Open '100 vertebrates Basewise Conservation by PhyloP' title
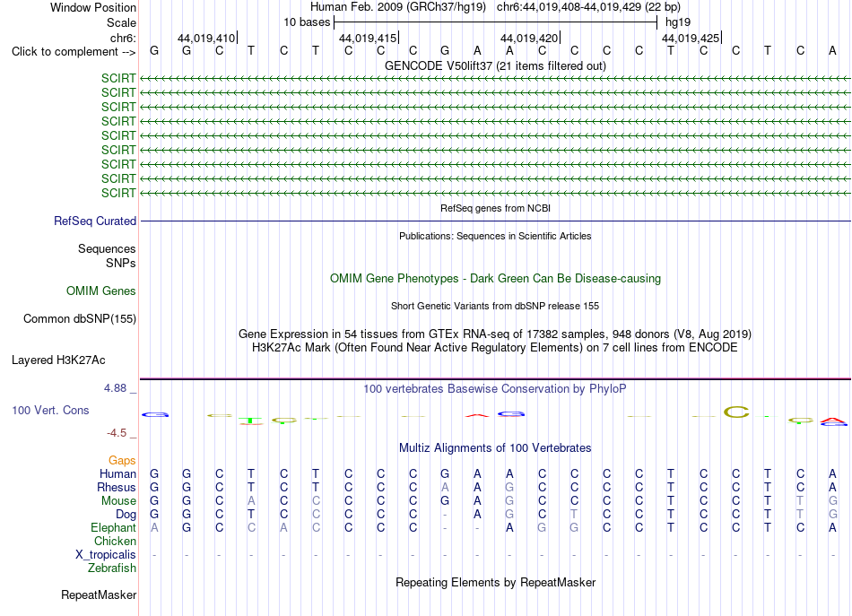Viewport: 852px width, 616px height. pos(495,389)
